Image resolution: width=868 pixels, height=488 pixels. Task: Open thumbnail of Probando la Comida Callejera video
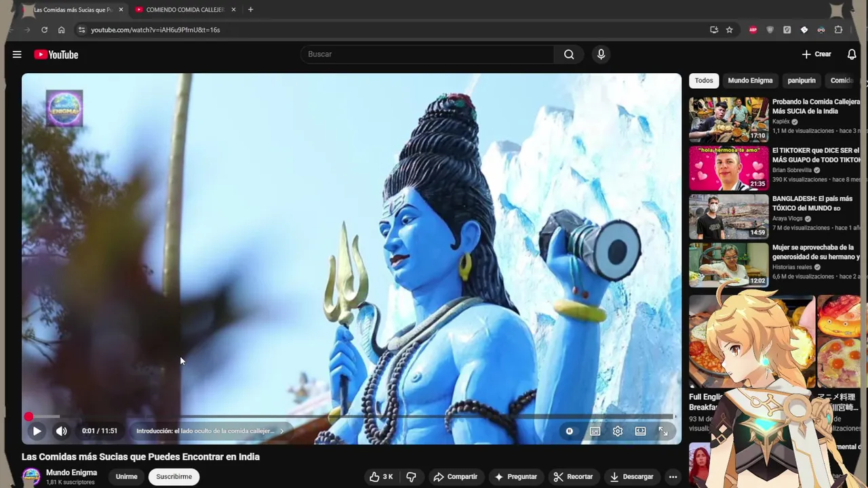pos(729,119)
